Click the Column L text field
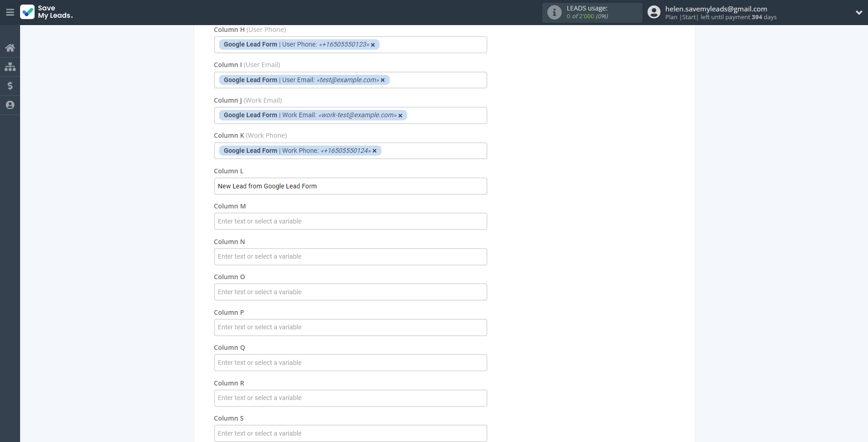Screen dimensions: 868x442 350,186
